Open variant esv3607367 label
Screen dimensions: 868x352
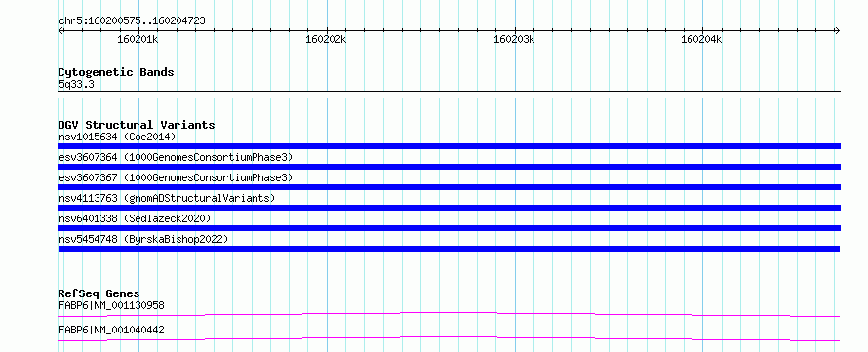coord(176,177)
